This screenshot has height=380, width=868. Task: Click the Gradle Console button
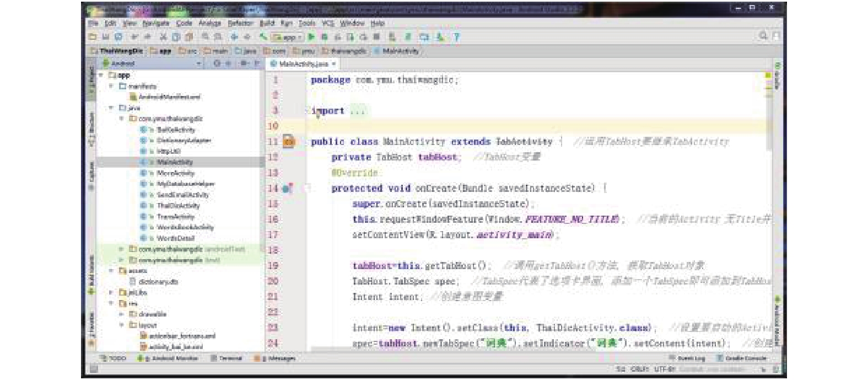coord(741,358)
